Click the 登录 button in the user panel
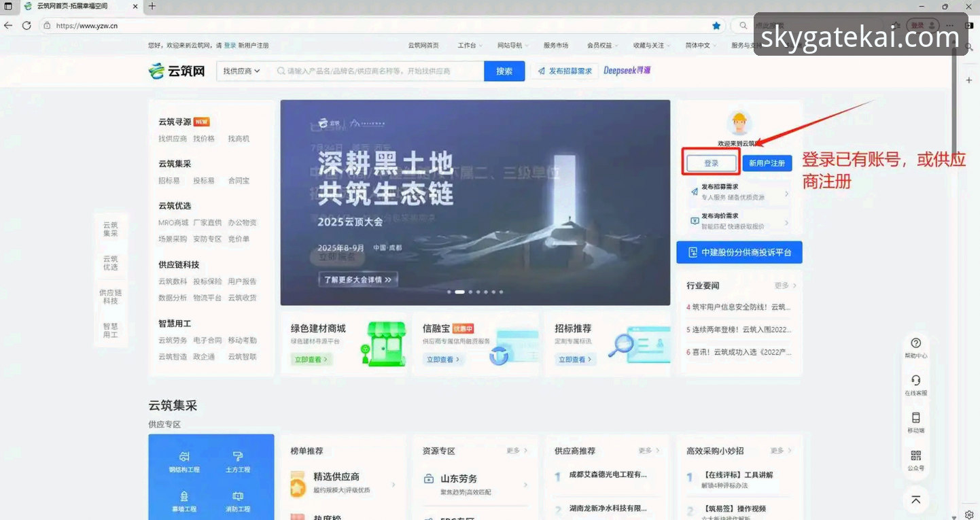This screenshot has width=980, height=520. [x=712, y=163]
